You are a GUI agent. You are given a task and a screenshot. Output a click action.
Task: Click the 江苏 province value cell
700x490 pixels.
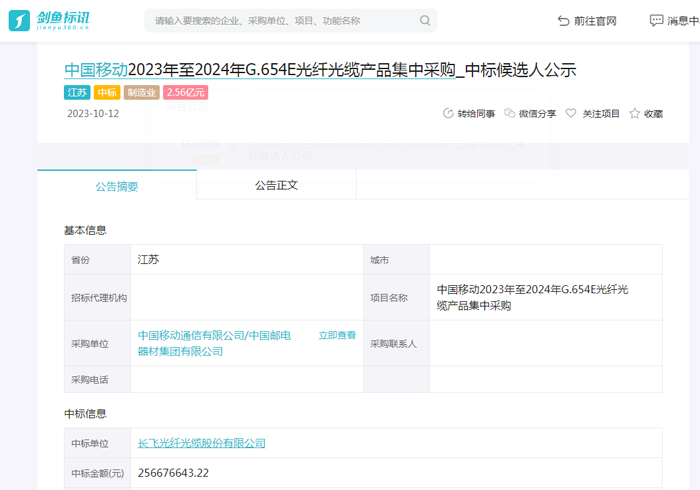[247, 259]
